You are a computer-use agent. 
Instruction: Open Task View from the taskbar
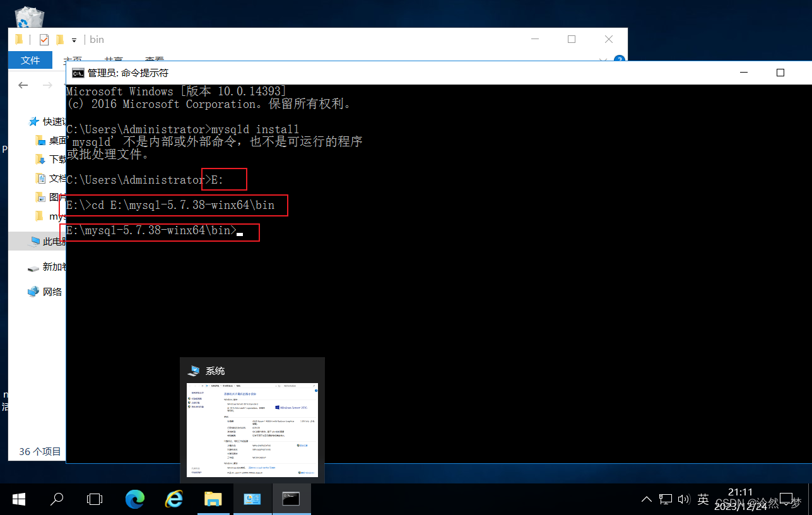(x=94, y=499)
